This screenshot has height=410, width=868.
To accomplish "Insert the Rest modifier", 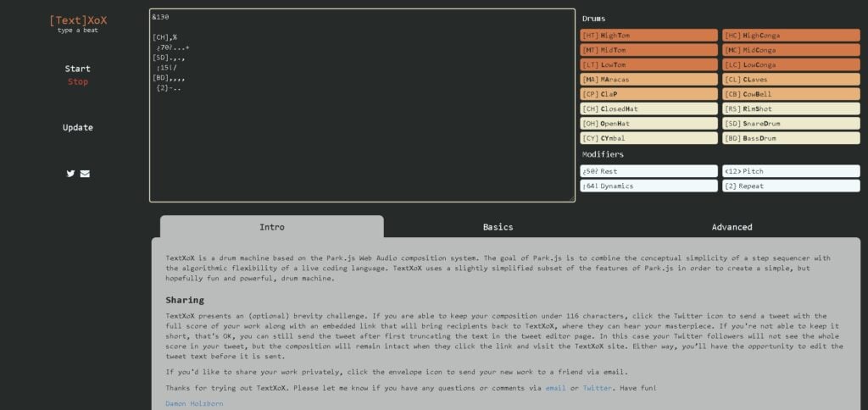I will [648, 171].
